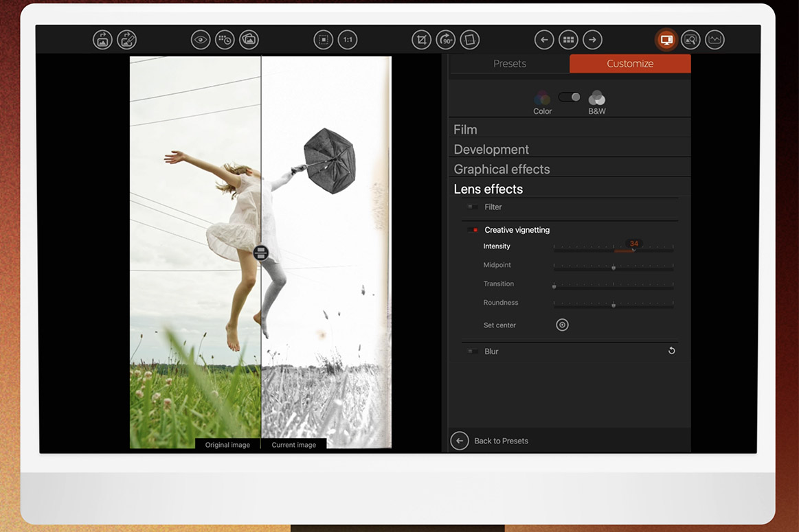Expand the Film section
Image resolution: width=799 pixels, height=532 pixels.
pos(465,129)
